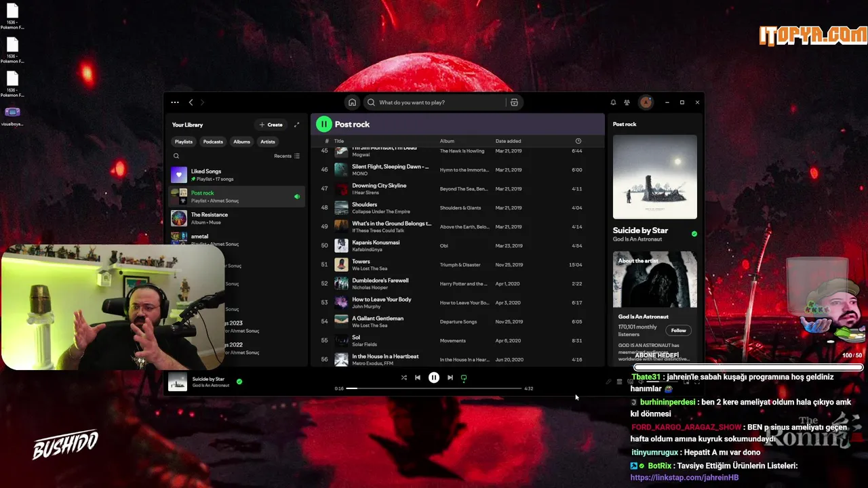The image size is (868, 488).
Task: Open the user profile avatar
Action: (x=646, y=102)
